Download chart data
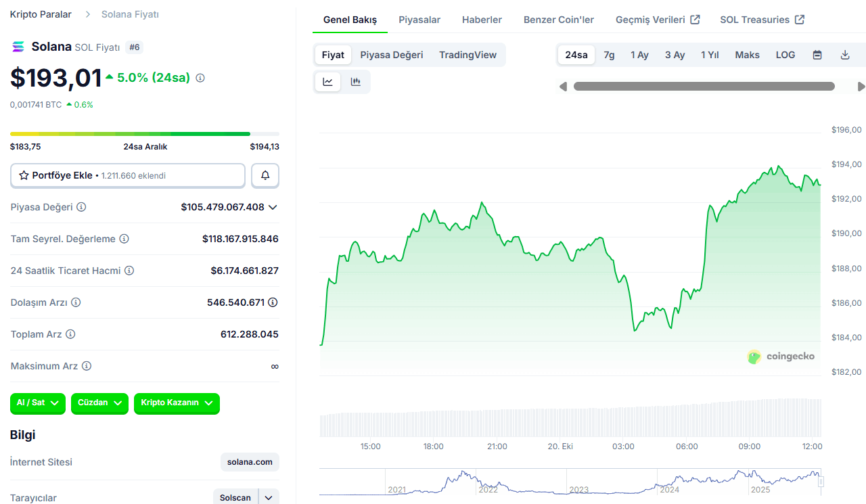Viewport: 866px width, 504px height. pyautogui.click(x=845, y=55)
